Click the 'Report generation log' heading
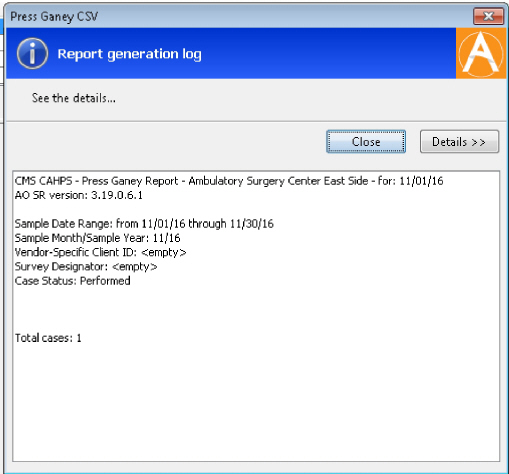 [129, 54]
